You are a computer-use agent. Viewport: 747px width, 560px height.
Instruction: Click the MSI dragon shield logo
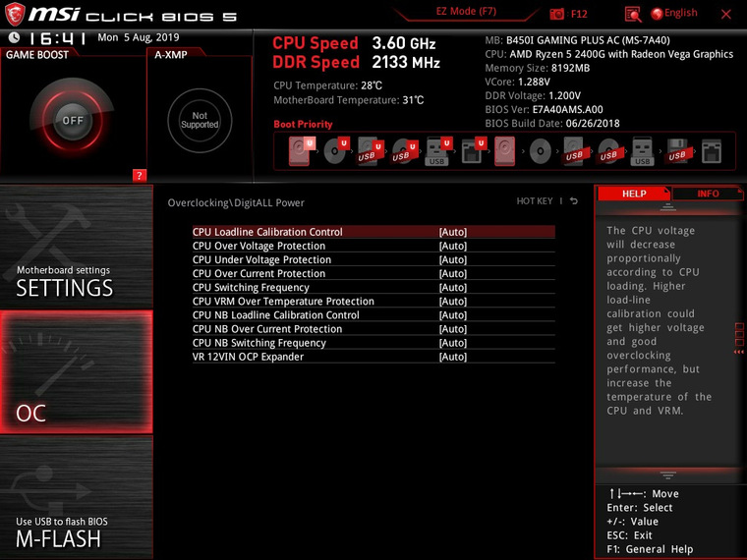click(15, 14)
